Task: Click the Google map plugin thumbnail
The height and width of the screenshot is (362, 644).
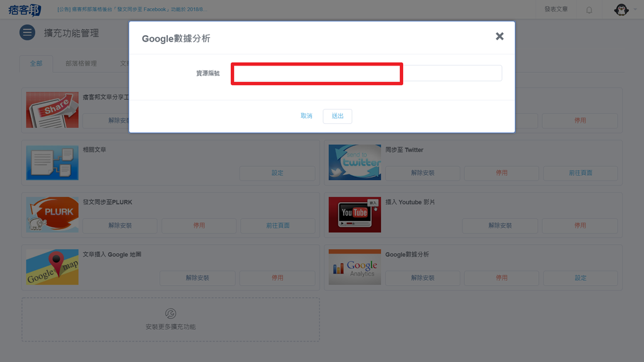Action: [52, 267]
